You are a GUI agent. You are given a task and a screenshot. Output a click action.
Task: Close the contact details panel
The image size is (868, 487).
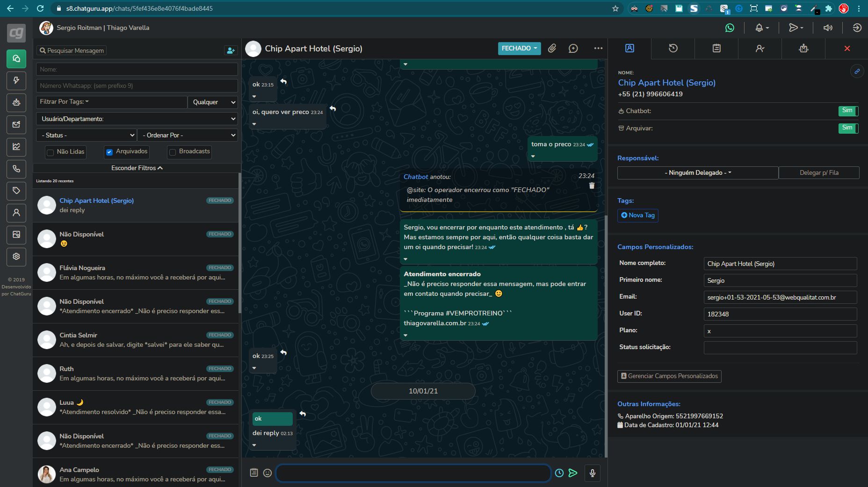(x=847, y=49)
